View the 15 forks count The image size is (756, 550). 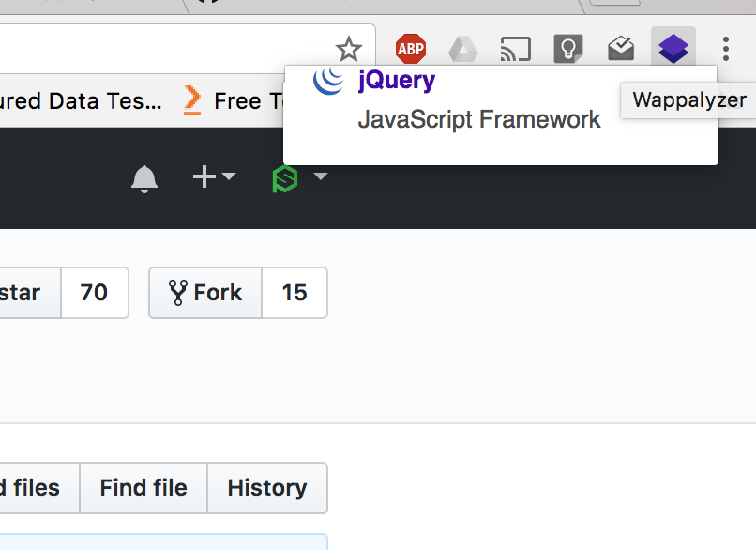(295, 293)
